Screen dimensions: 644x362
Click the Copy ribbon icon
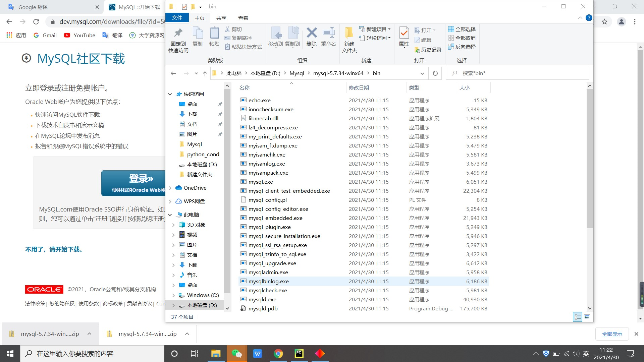tap(198, 37)
